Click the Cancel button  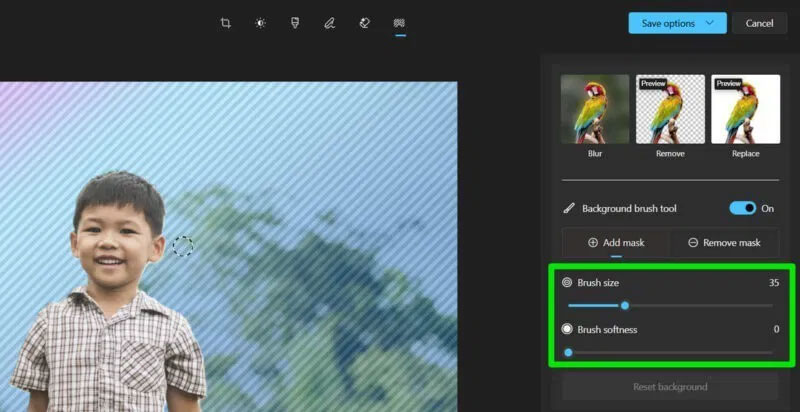point(759,23)
